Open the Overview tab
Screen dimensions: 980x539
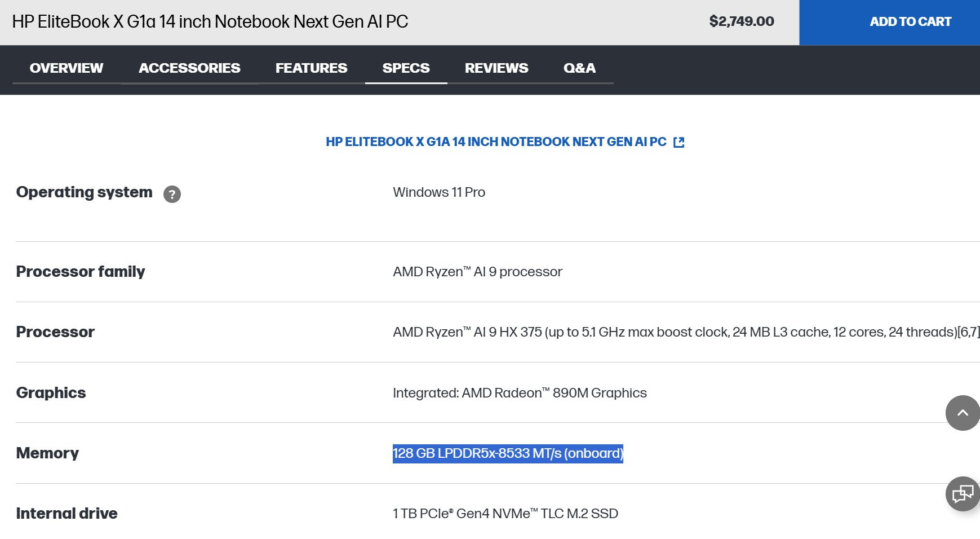click(66, 68)
